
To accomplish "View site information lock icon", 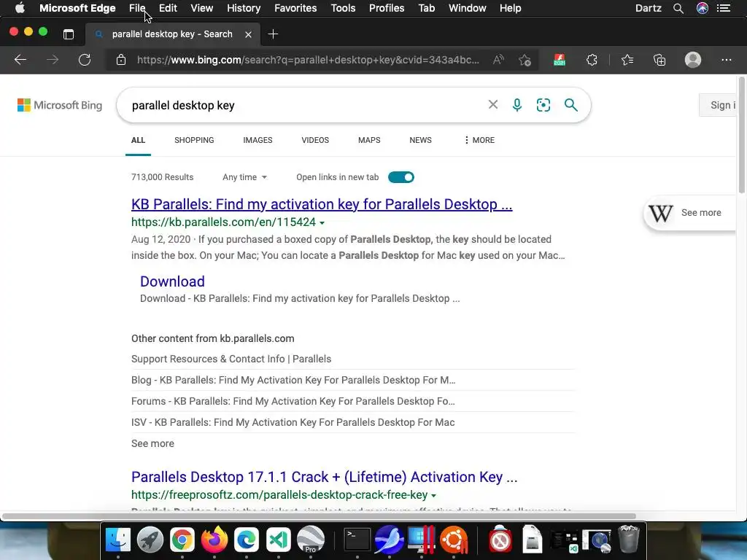I will click(121, 60).
